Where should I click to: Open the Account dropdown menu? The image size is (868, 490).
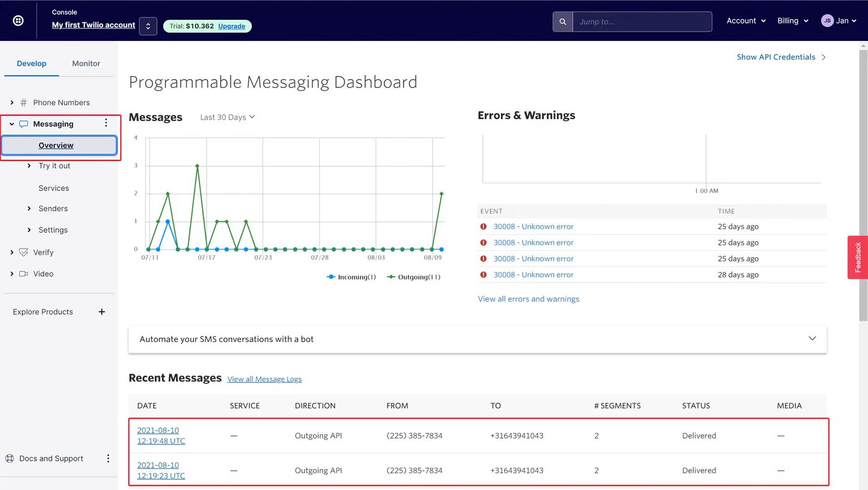coord(746,20)
